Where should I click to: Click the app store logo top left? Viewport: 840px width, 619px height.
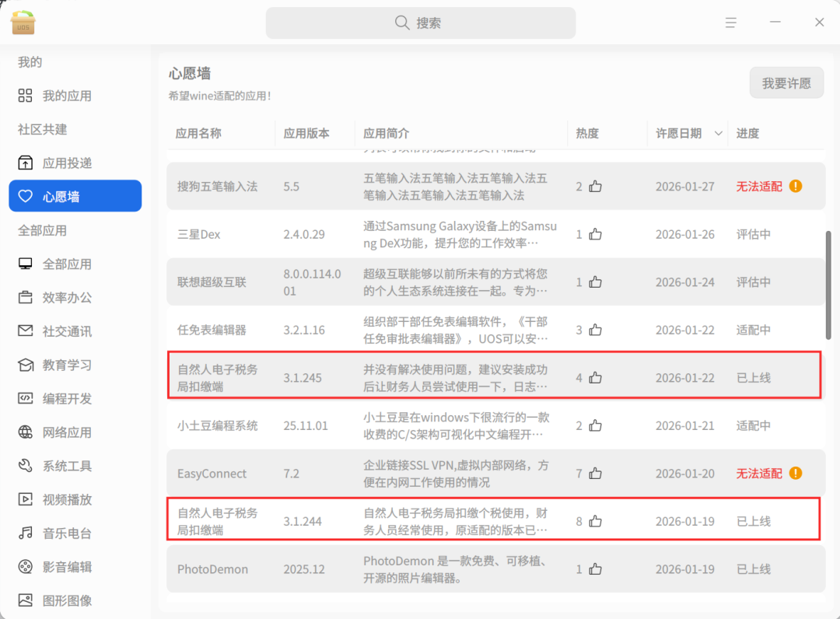tap(23, 23)
